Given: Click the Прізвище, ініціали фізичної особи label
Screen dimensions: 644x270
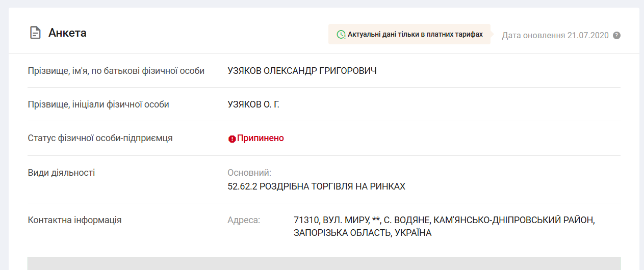Looking at the screenshot, I should pyautogui.click(x=98, y=104).
